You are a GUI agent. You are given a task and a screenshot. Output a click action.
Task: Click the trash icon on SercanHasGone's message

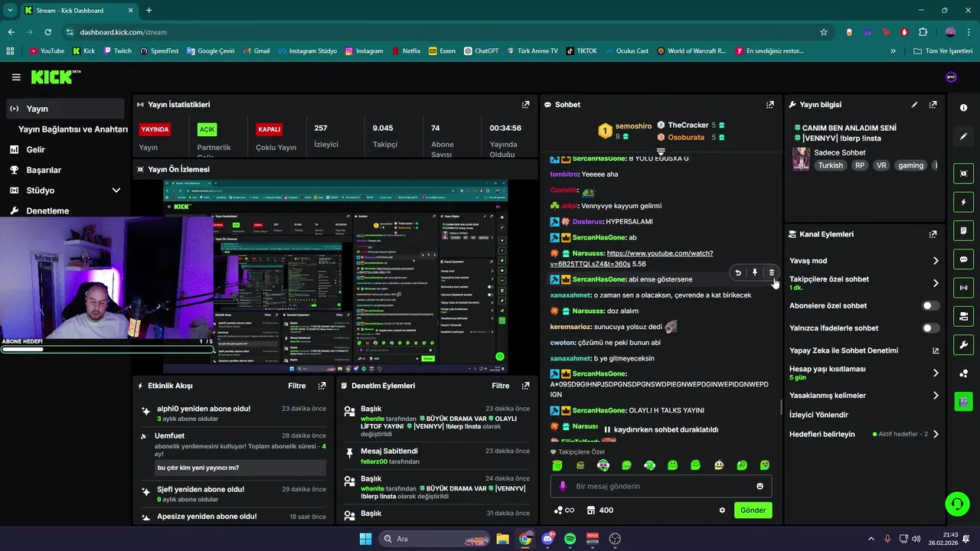click(x=771, y=272)
